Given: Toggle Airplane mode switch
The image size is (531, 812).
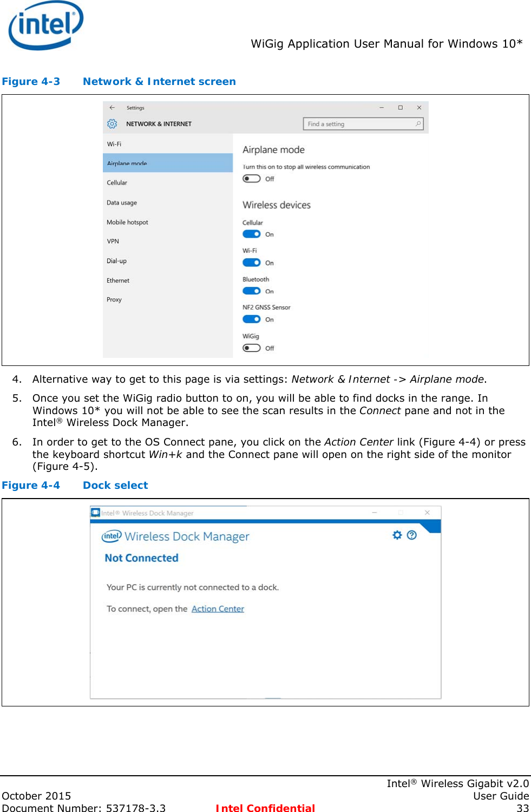Looking at the screenshot, I should tap(251, 179).
